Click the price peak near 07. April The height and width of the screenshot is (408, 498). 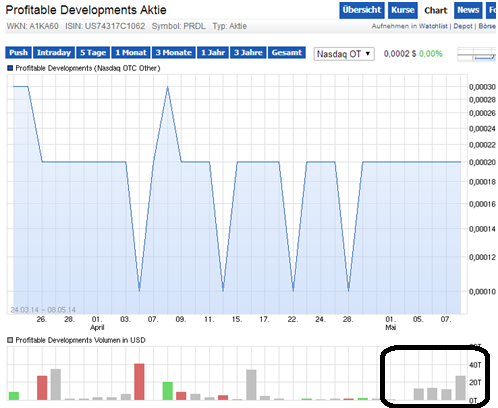click(x=167, y=87)
